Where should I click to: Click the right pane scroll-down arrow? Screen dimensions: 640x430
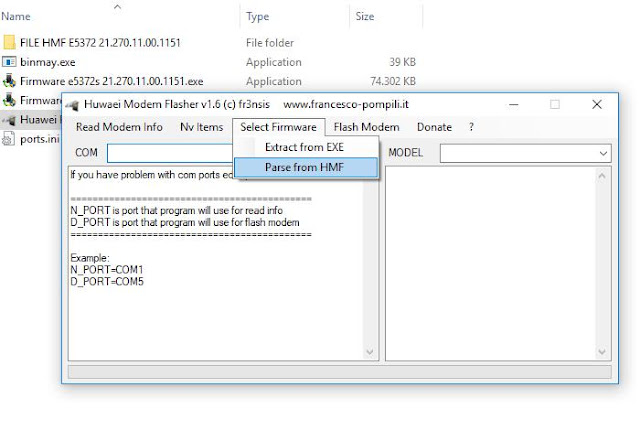click(x=602, y=352)
